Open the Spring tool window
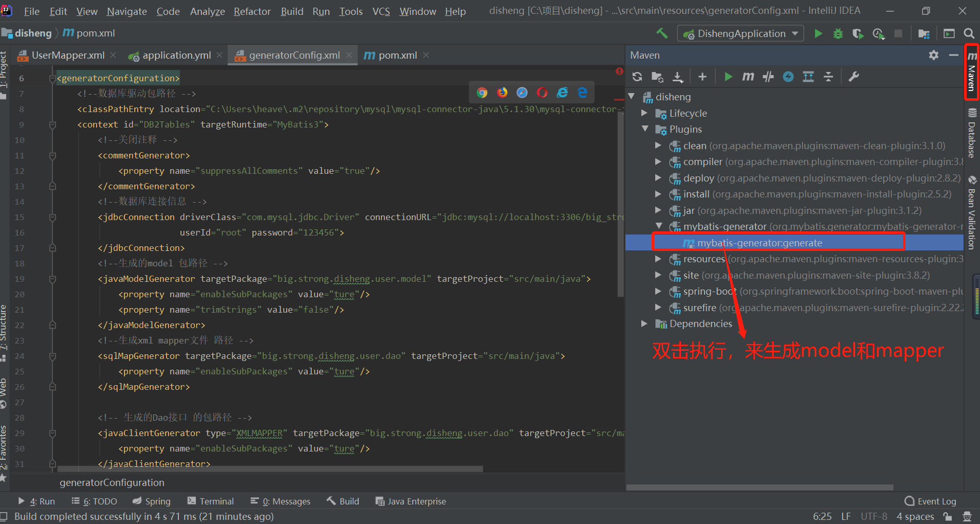Viewport: 980px width, 524px height. [x=152, y=501]
